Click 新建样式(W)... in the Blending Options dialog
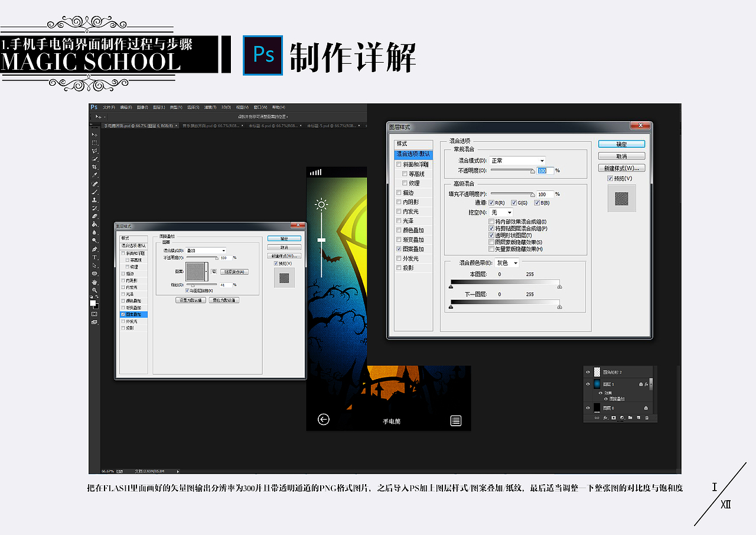756x535 pixels. tap(621, 168)
